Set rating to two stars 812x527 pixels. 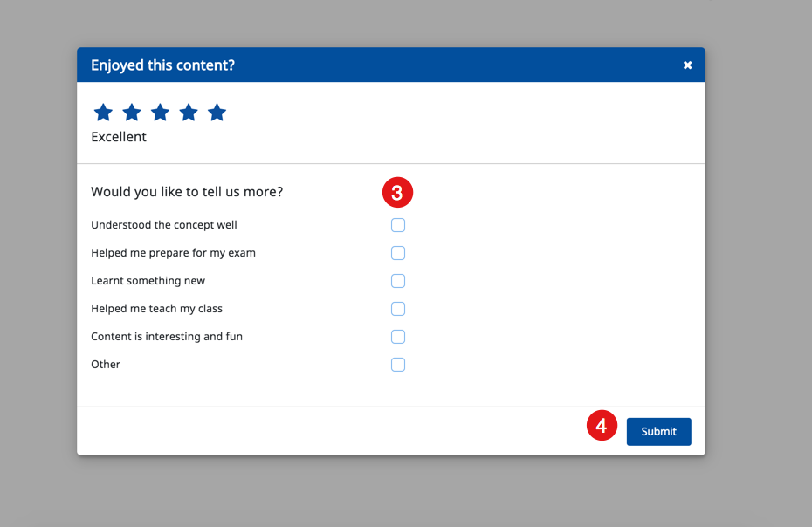[132, 113]
